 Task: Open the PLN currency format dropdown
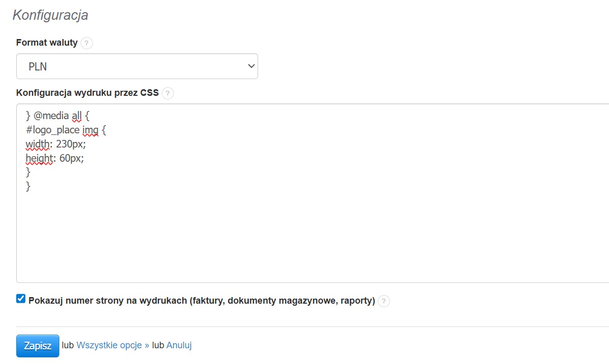137,66
